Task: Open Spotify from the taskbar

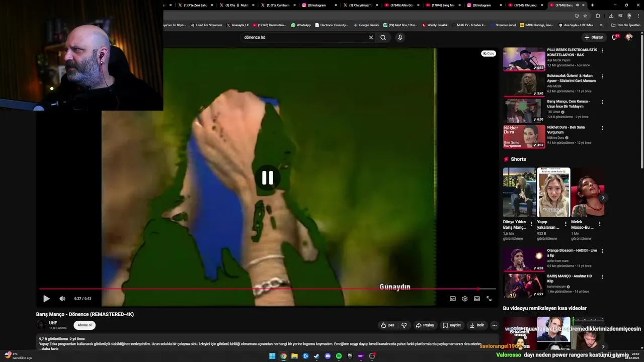Action: click(x=339, y=356)
